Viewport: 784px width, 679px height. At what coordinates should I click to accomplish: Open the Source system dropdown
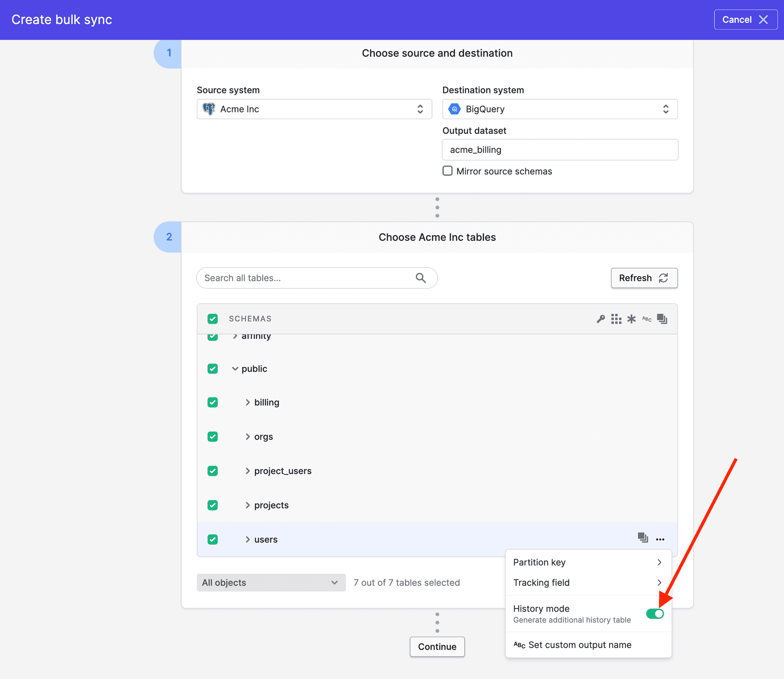coord(314,109)
